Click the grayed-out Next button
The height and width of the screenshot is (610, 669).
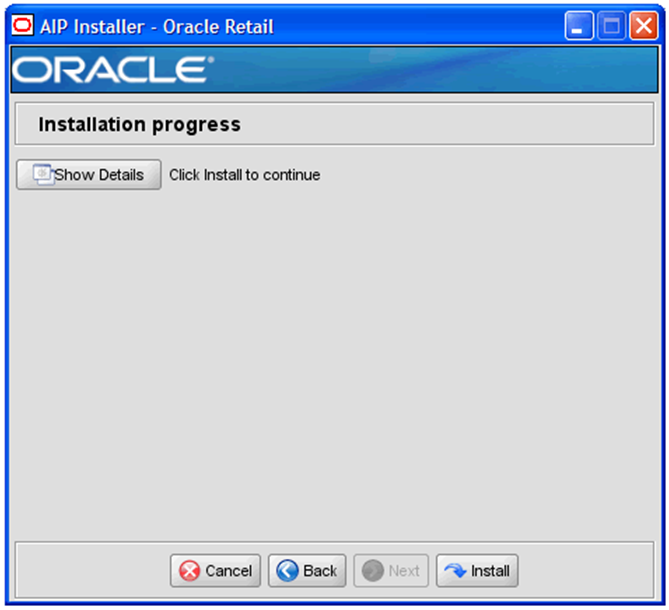click(x=391, y=570)
